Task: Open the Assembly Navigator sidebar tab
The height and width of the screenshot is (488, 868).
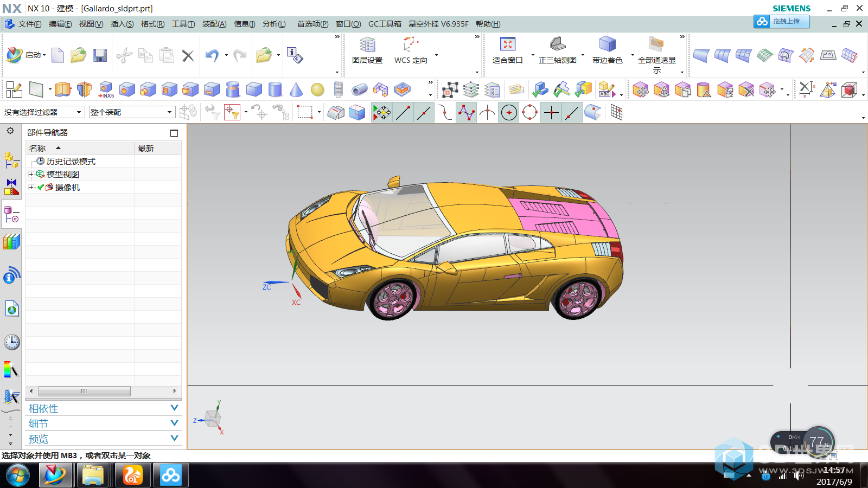Action: [11, 160]
